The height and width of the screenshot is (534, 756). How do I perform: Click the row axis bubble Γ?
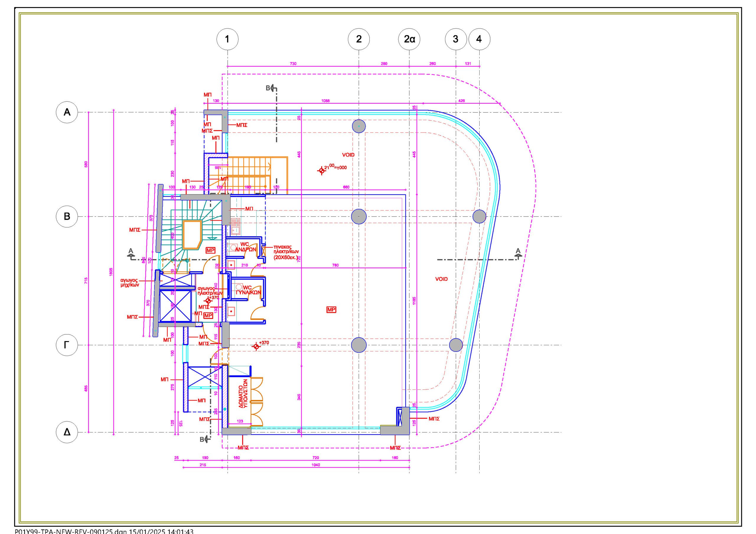pos(67,345)
